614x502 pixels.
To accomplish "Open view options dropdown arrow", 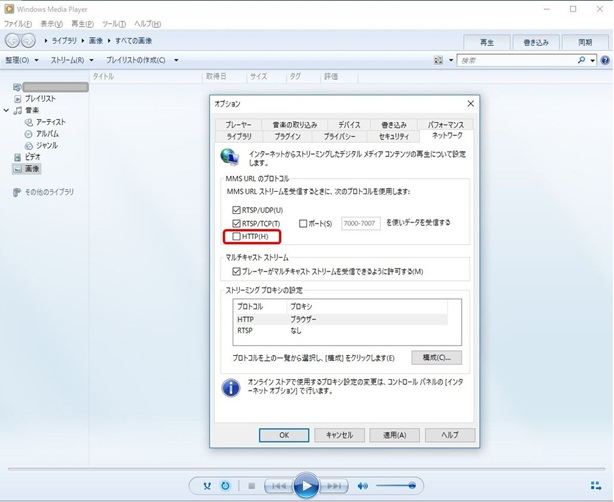I will pos(451,60).
